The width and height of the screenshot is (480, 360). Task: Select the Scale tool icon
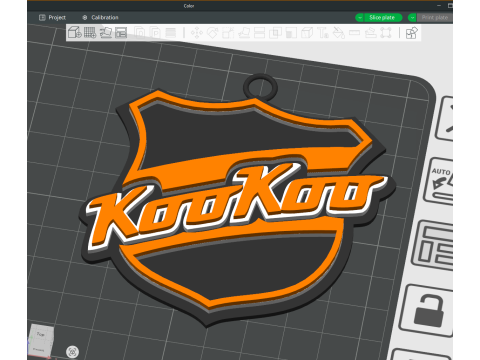pyautogui.click(x=228, y=33)
